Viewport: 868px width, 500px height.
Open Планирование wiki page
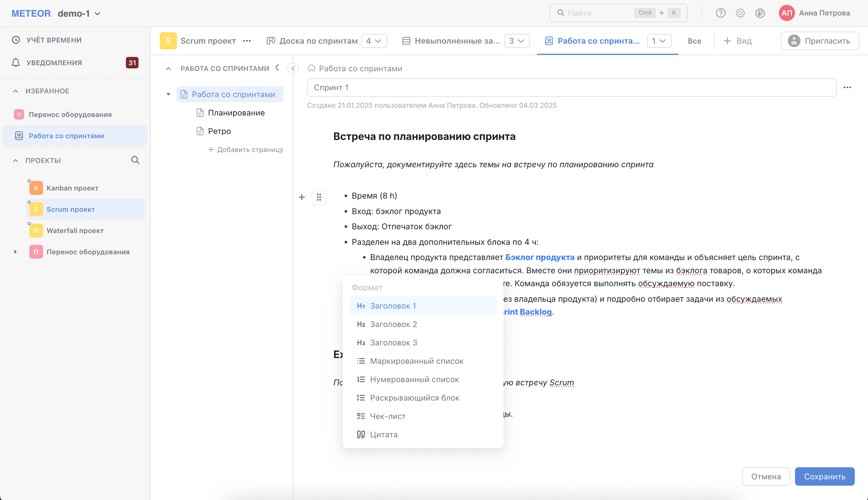[236, 113]
